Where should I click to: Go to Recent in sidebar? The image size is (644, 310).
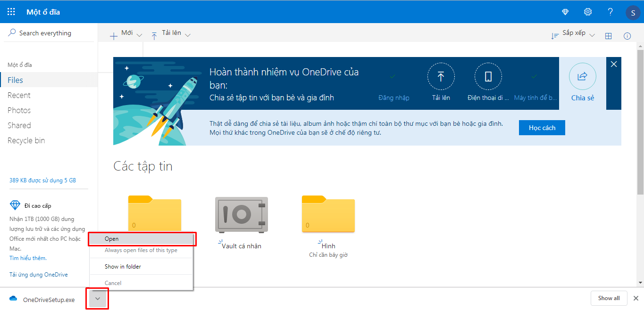(x=49, y=95)
